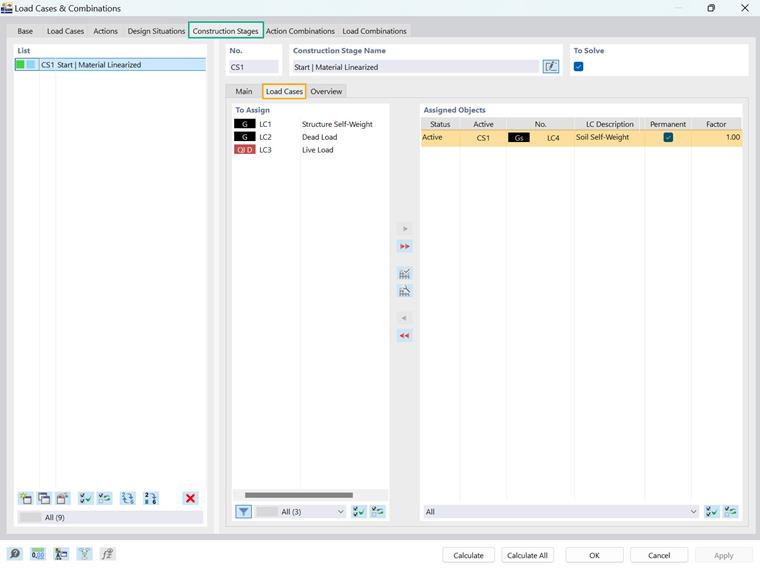Invert selection icon under Assigned Objects
This screenshot has width=760, height=570.
tap(730, 511)
